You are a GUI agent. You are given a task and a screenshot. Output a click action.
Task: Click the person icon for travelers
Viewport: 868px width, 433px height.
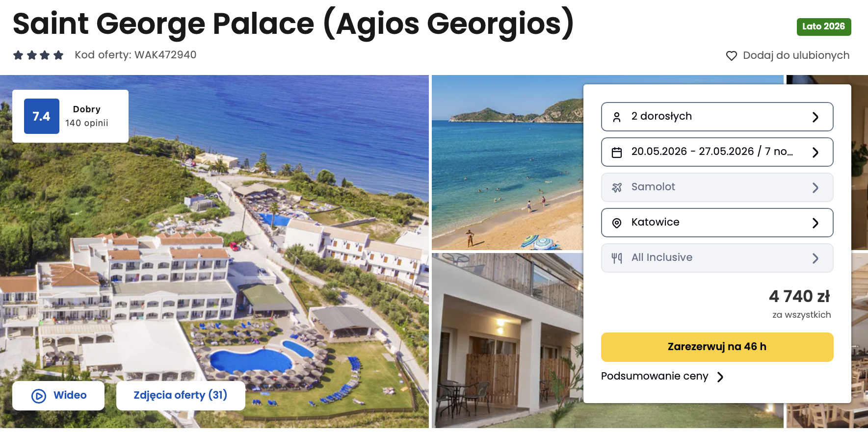click(x=617, y=117)
